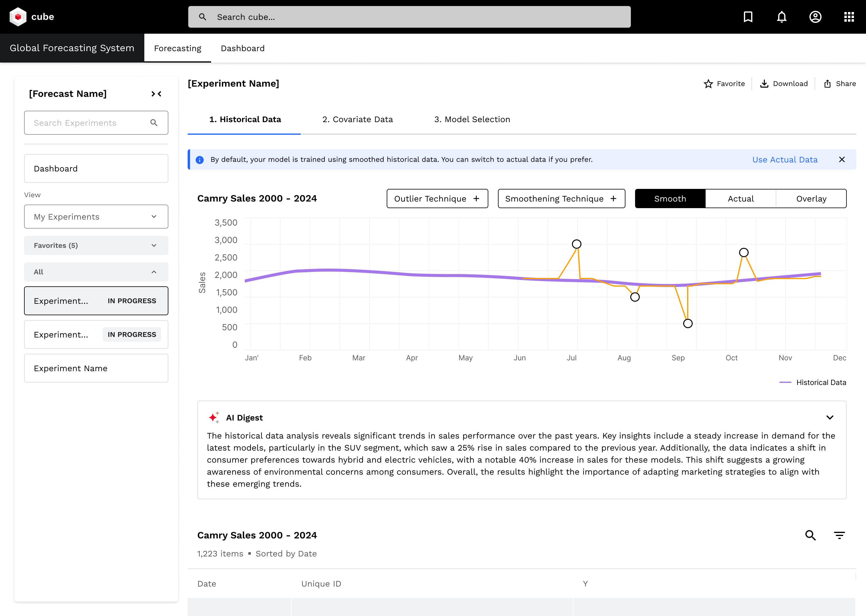Select the August low outlier point
Image resolution: width=866 pixels, height=616 pixels.
(635, 297)
